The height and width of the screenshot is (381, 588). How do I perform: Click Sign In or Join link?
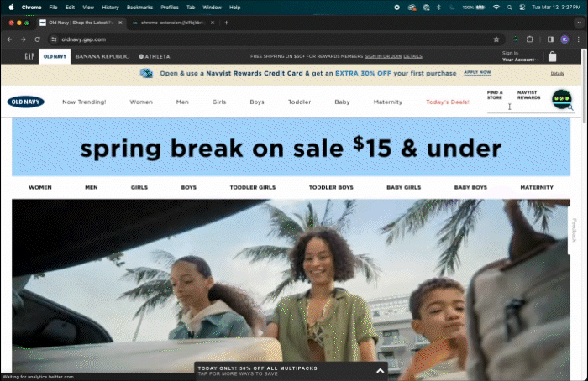383,56
